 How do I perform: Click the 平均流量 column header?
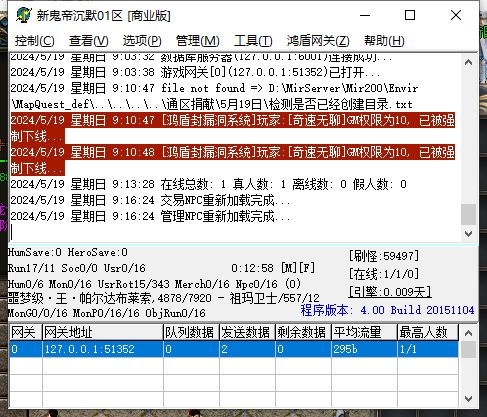coord(364,332)
